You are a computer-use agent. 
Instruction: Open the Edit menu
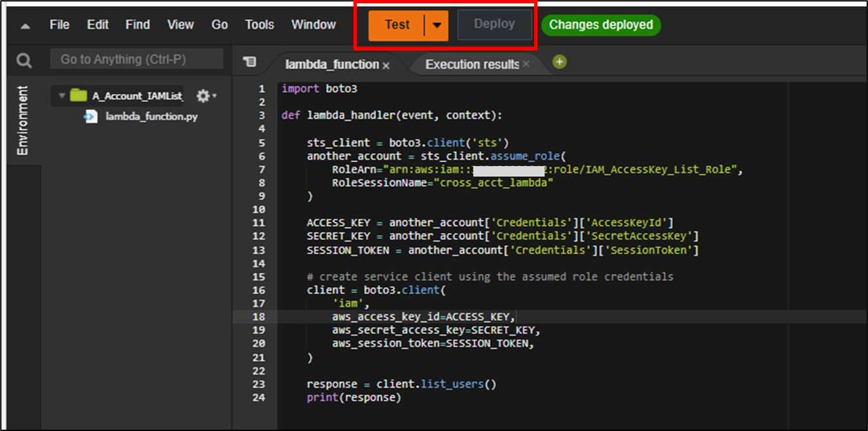point(98,25)
